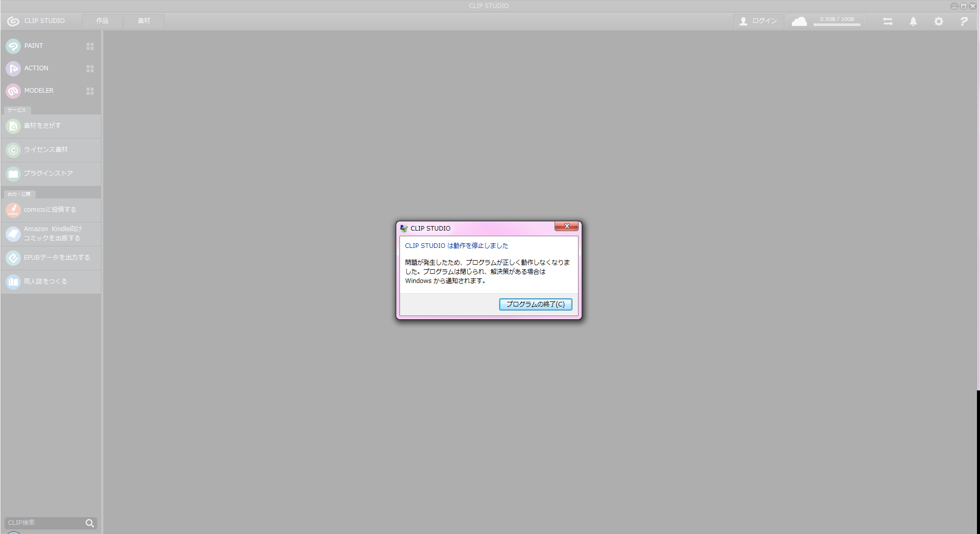Click the CLIP STUDIO logo icon
This screenshot has height=534, width=980.
click(x=13, y=21)
